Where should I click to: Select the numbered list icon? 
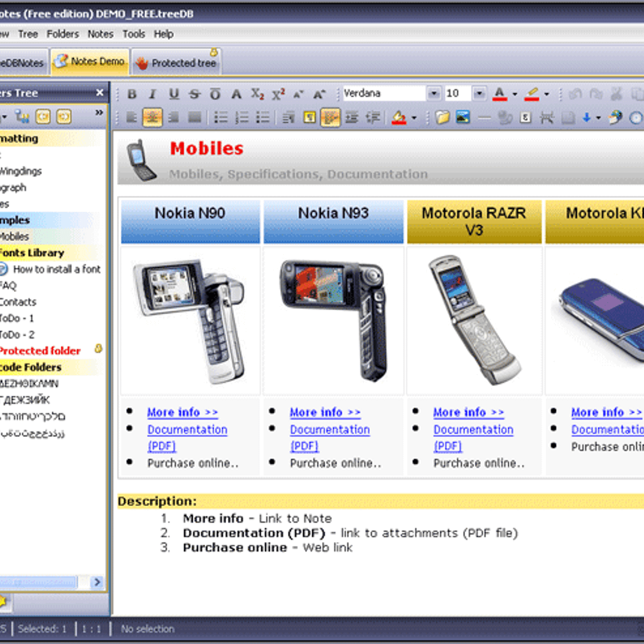(x=242, y=117)
